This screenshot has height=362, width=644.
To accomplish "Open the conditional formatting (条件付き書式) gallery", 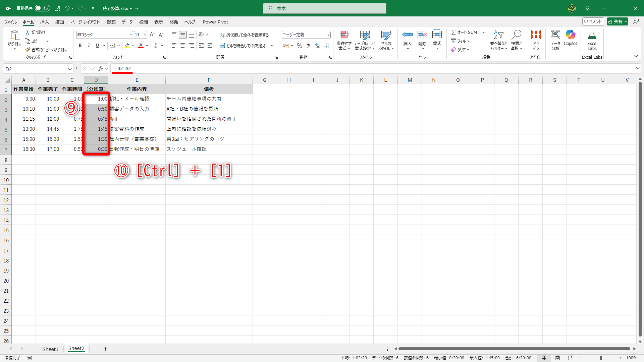I will click(x=344, y=40).
